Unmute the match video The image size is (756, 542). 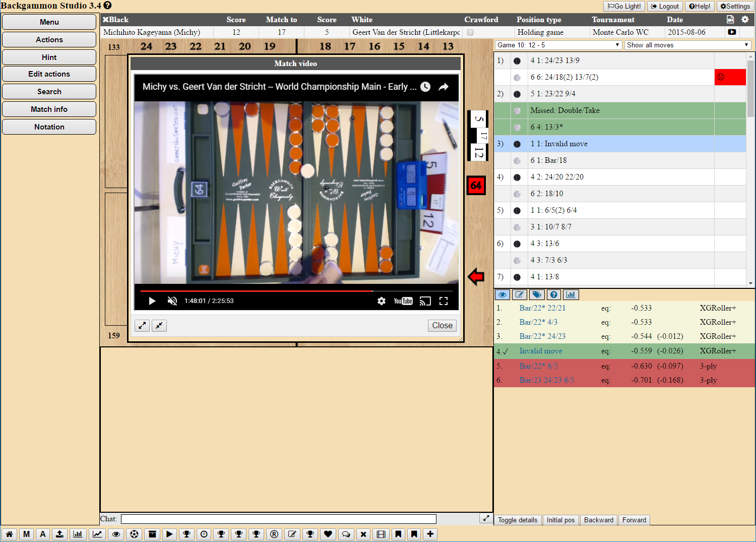[x=172, y=301]
